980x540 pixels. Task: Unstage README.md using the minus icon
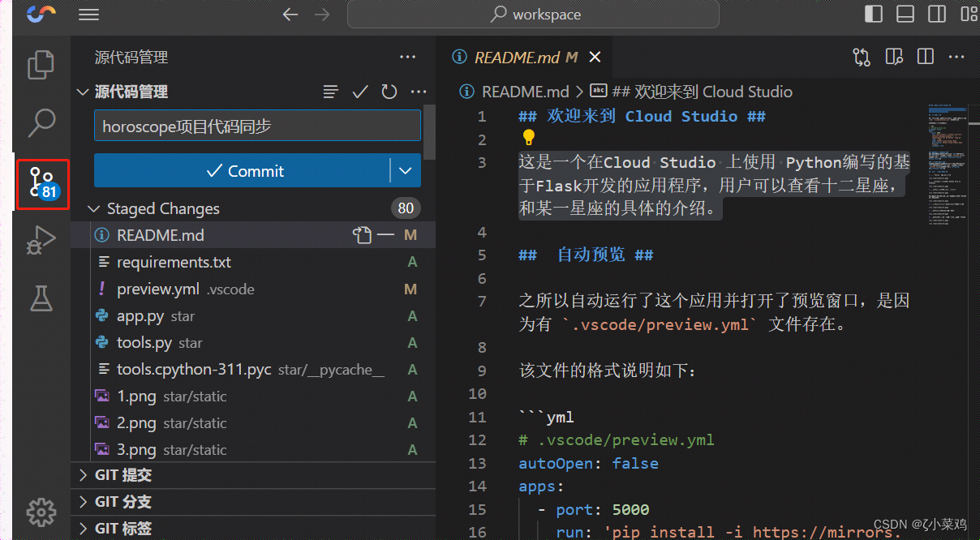tap(385, 234)
